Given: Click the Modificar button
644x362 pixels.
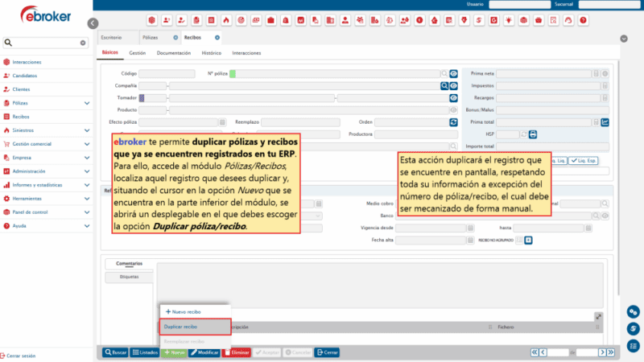Looking at the screenshot, I should pos(204,352).
